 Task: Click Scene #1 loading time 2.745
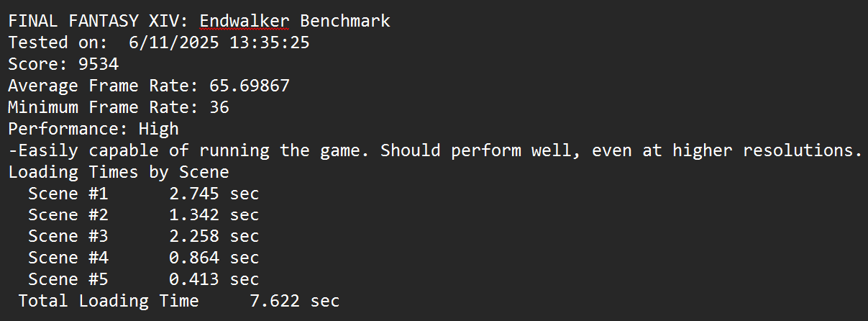[x=194, y=194]
